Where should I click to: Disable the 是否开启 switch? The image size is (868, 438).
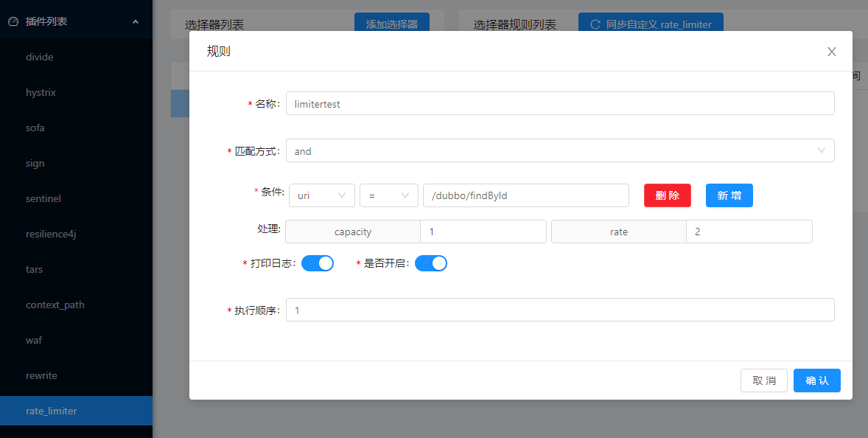(x=431, y=263)
